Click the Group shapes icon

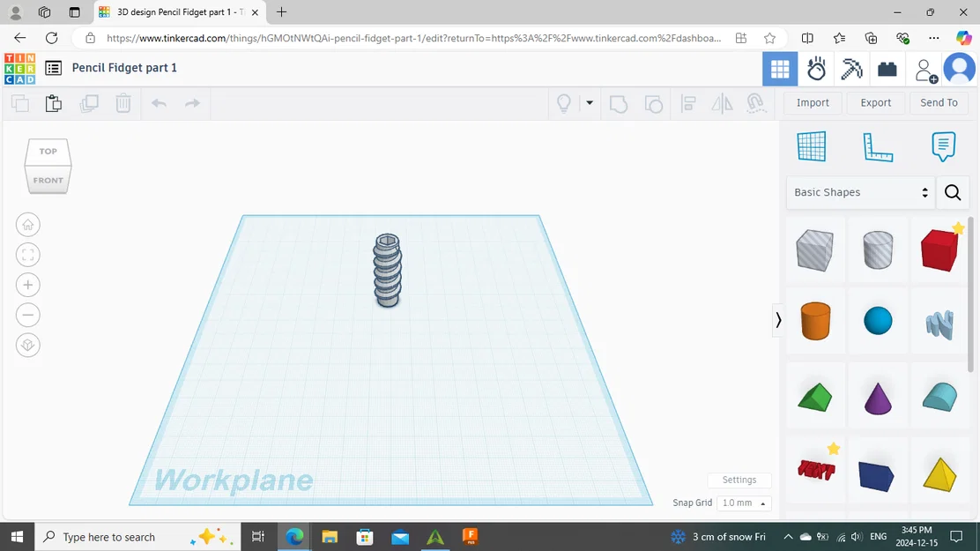[x=618, y=103]
